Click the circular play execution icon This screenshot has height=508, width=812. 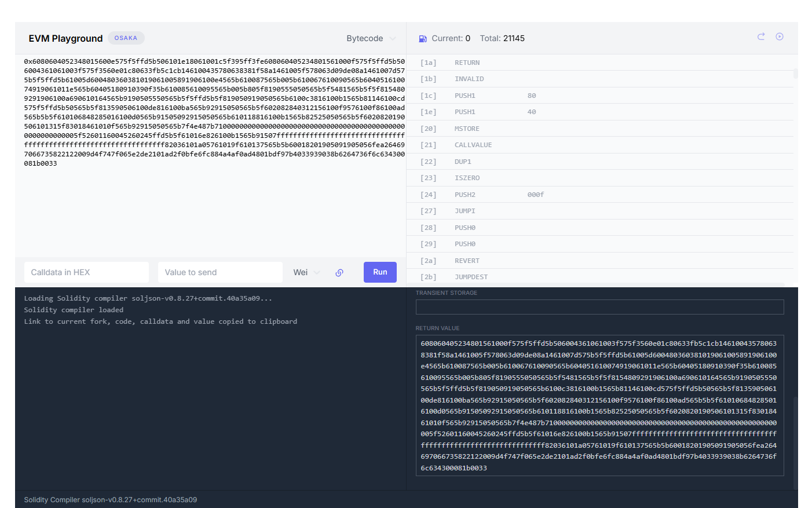(x=779, y=36)
